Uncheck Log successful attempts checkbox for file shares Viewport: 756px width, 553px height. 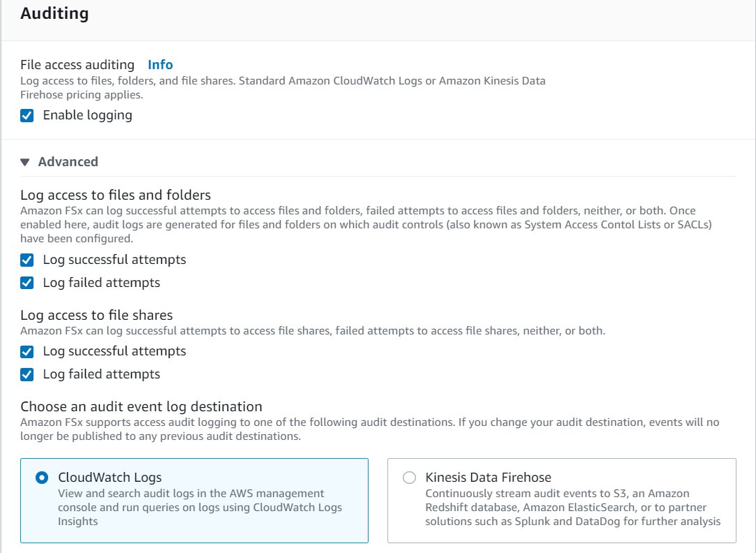pos(27,352)
